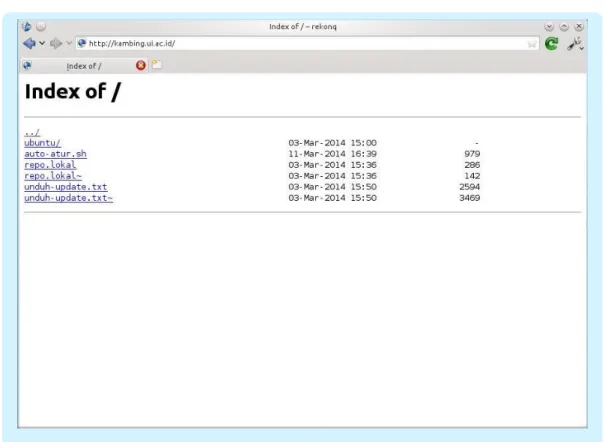The height and width of the screenshot is (442, 605).
Task: Click the bookmark star in the address bar
Action: click(532, 44)
